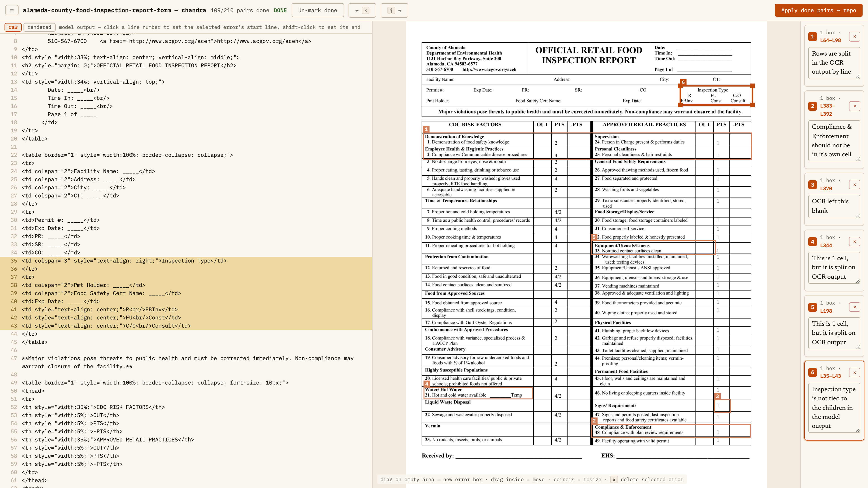Edit note 'Rows are split in the OCR'

tap(834, 63)
